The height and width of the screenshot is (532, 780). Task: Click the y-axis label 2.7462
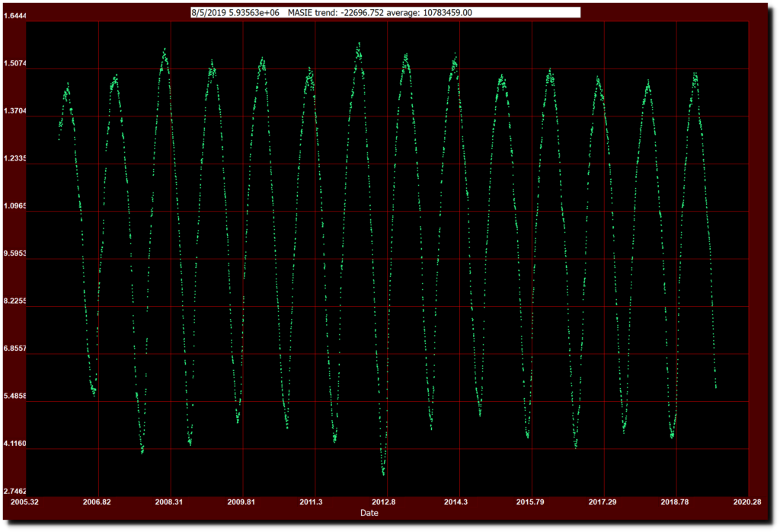[15, 491]
